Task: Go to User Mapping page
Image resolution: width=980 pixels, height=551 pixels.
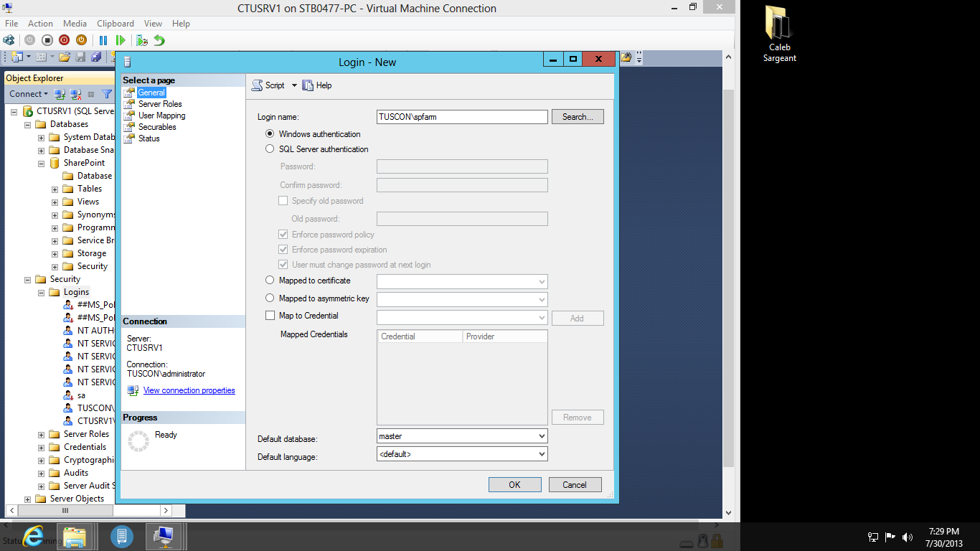Action: tap(162, 116)
